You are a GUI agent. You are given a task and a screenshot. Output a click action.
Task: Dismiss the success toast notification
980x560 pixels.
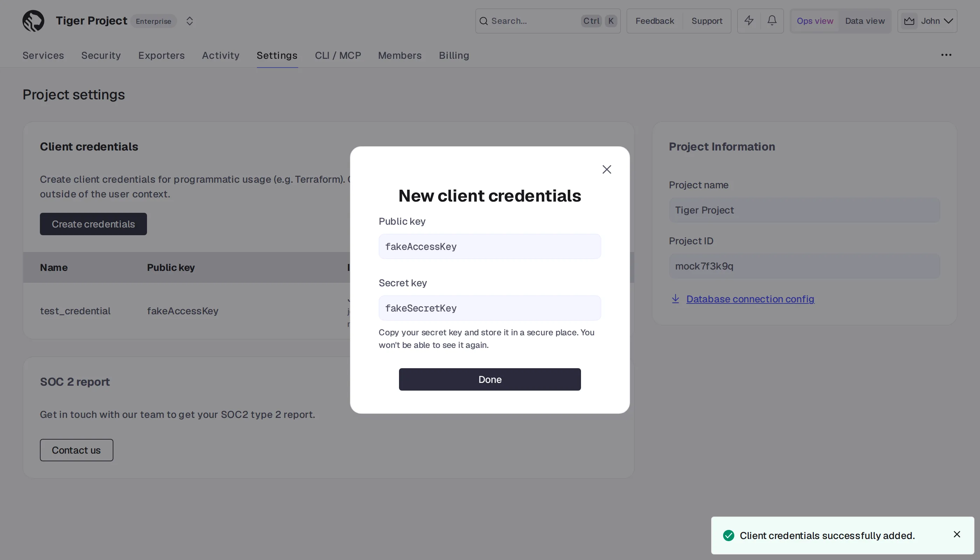coord(957,534)
